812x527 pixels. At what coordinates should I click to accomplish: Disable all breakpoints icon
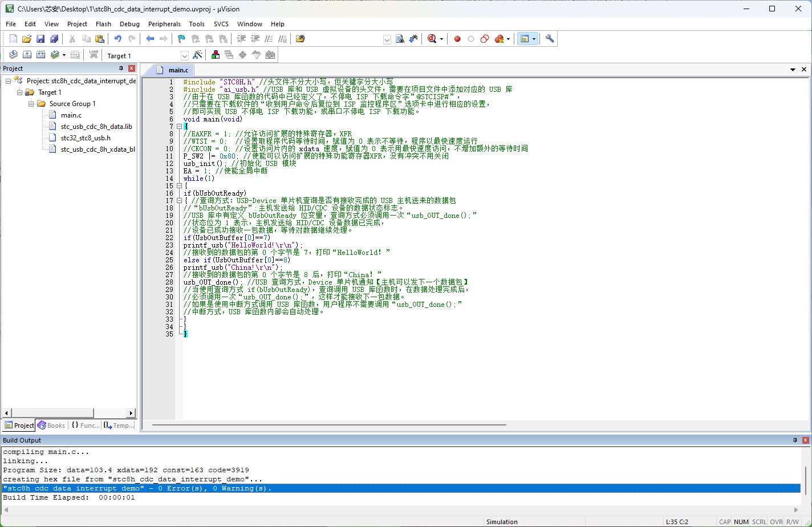click(485, 39)
